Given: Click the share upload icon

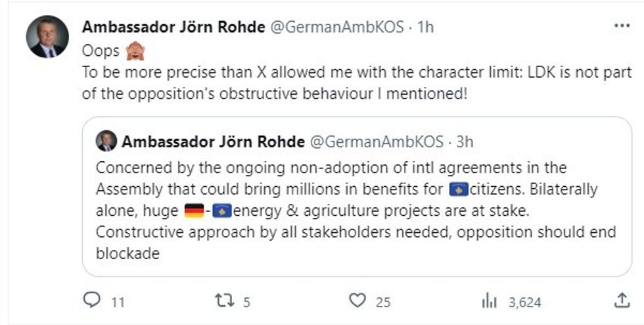Looking at the screenshot, I should (x=621, y=301).
